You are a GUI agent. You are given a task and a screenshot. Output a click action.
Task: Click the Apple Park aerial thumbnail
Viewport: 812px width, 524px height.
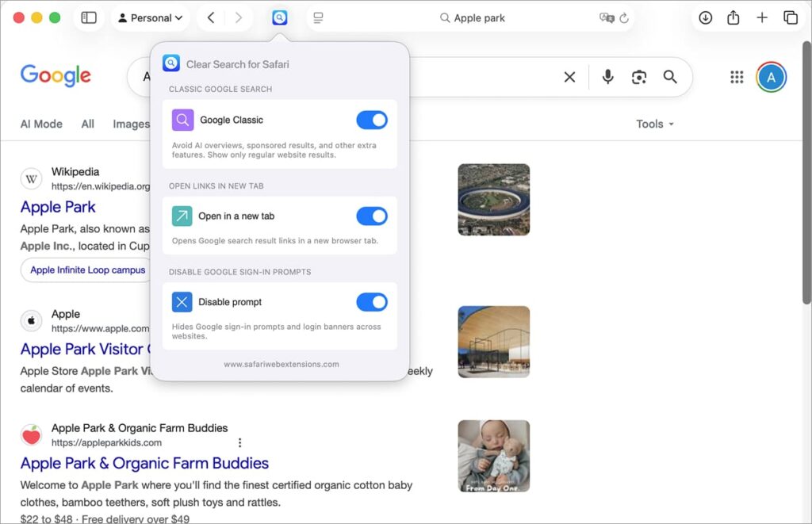[x=493, y=199]
